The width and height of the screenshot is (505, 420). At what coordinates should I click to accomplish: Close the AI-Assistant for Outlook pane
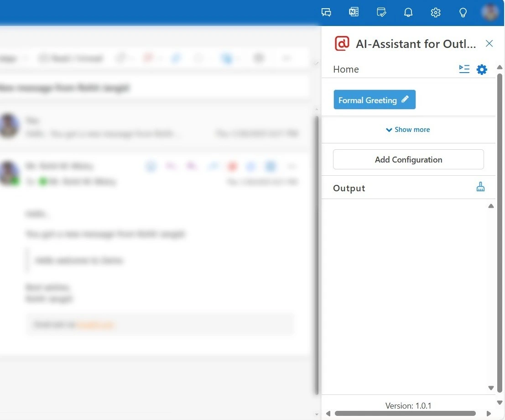(x=489, y=43)
